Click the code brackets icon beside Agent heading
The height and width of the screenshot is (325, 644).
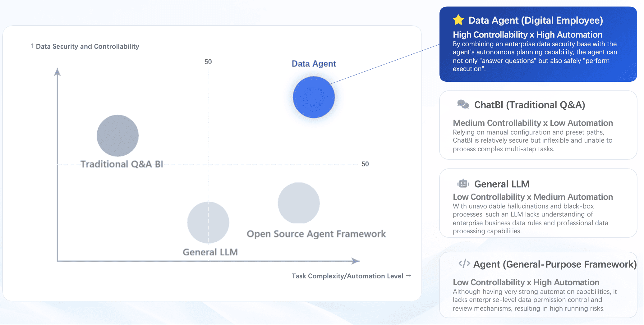(x=464, y=264)
